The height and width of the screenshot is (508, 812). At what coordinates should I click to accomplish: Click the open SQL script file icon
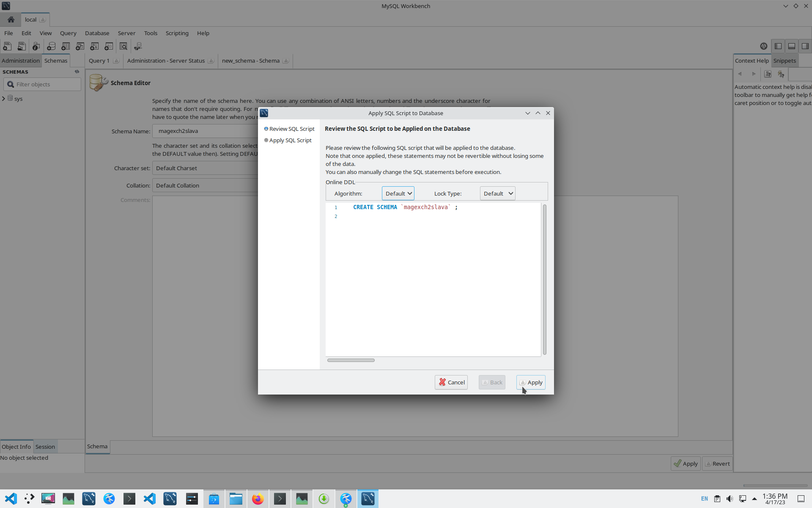pos(22,46)
